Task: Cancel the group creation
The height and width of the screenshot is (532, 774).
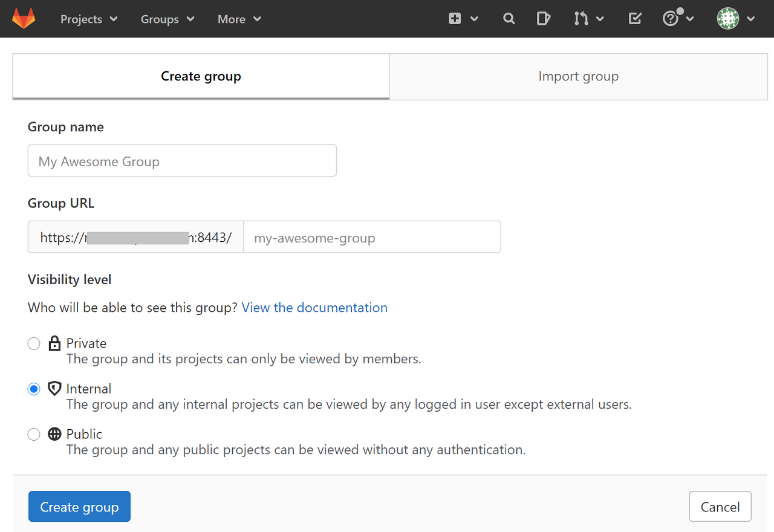Action: tap(720, 506)
